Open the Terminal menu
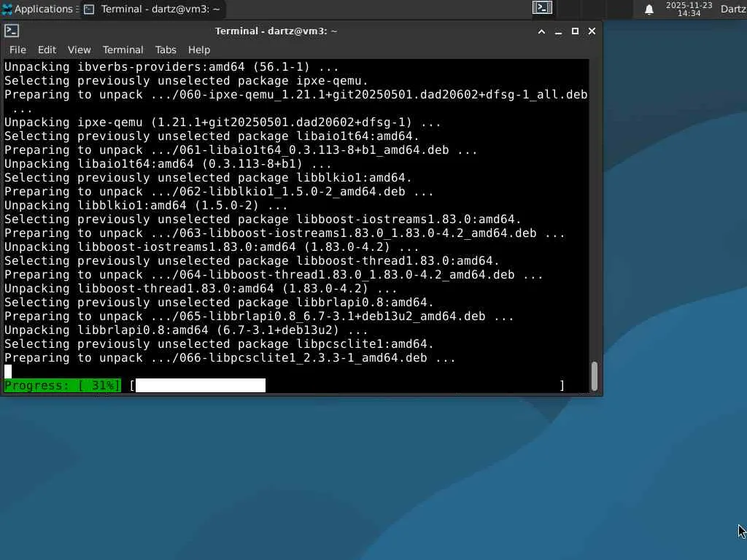This screenshot has width=747, height=560. [123, 50]
